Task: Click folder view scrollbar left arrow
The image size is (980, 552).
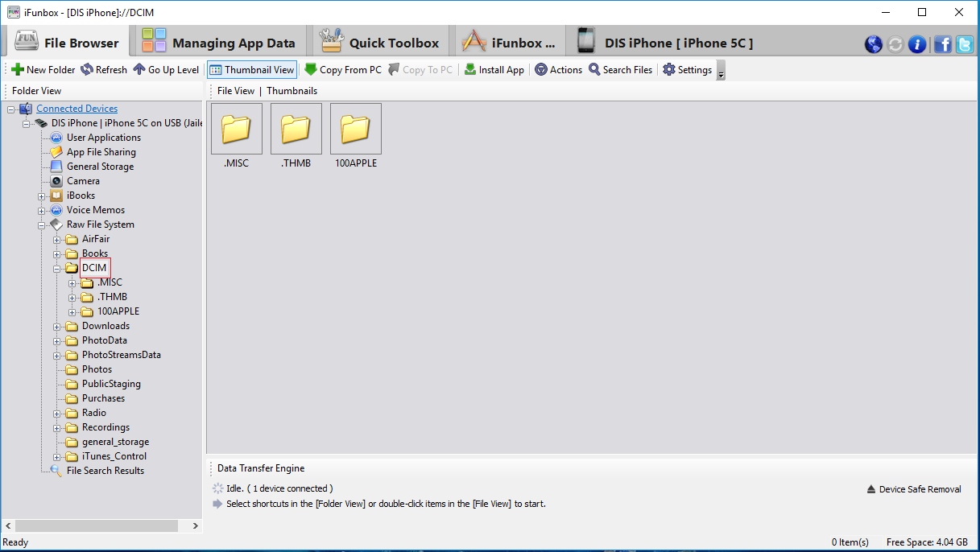Action: pos(8,525)
